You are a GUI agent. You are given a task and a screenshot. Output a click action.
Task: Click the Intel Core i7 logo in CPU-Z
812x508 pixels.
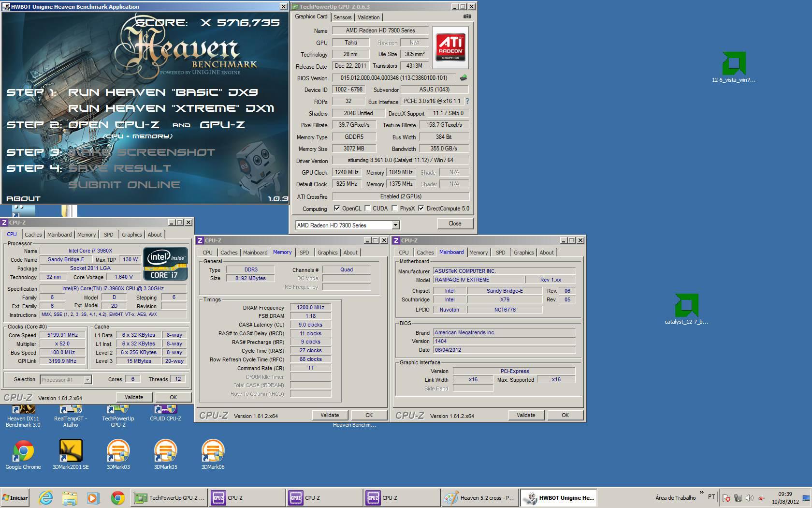click(x=165, y=264)
